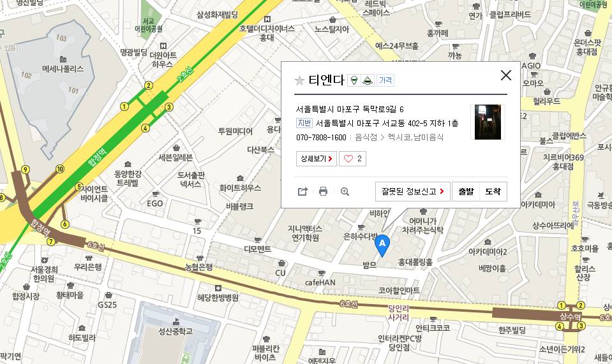Set this place as 도착 arrival

(493, 191)
